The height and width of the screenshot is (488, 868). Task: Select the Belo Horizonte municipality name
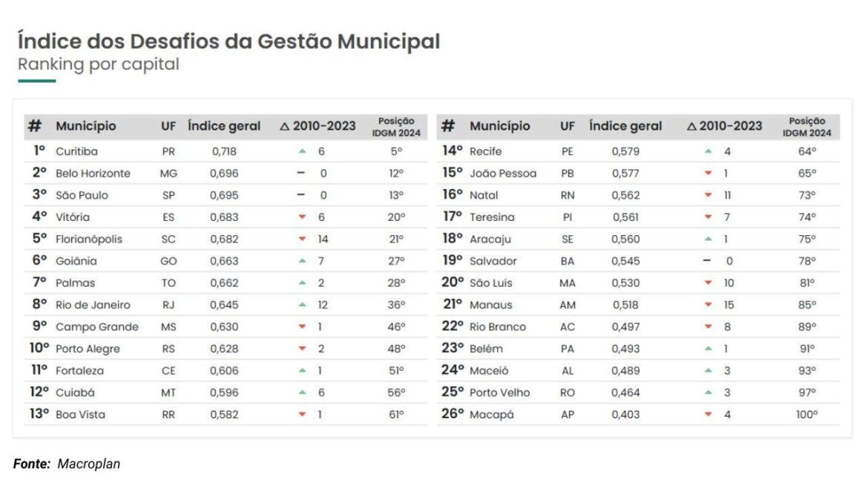(x=93, y=174)
